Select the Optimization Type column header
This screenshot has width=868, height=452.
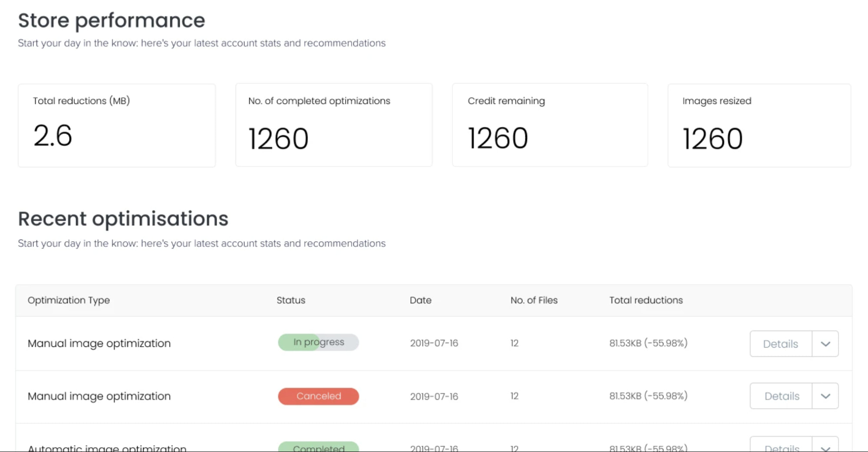click(x=69, y=300)
